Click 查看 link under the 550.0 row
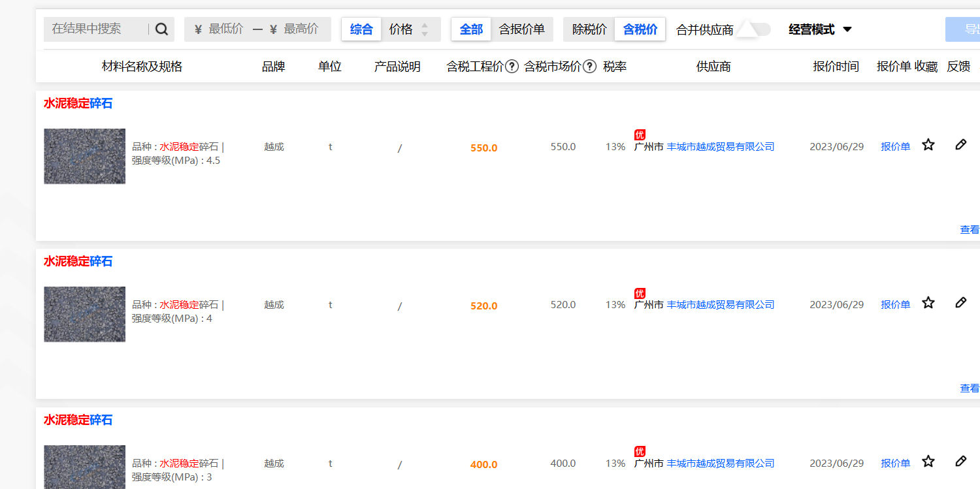This screenshot has width=980, height=489. [970, 230]
